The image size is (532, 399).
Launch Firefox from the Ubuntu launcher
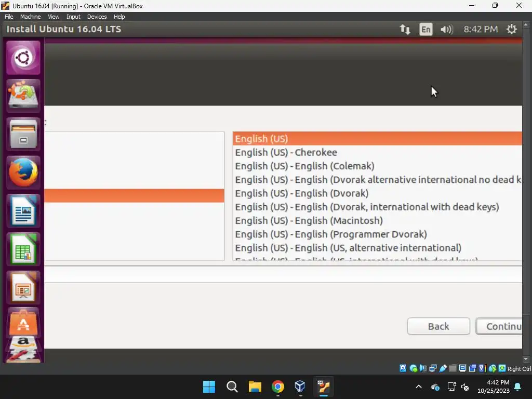pos(23,172)
